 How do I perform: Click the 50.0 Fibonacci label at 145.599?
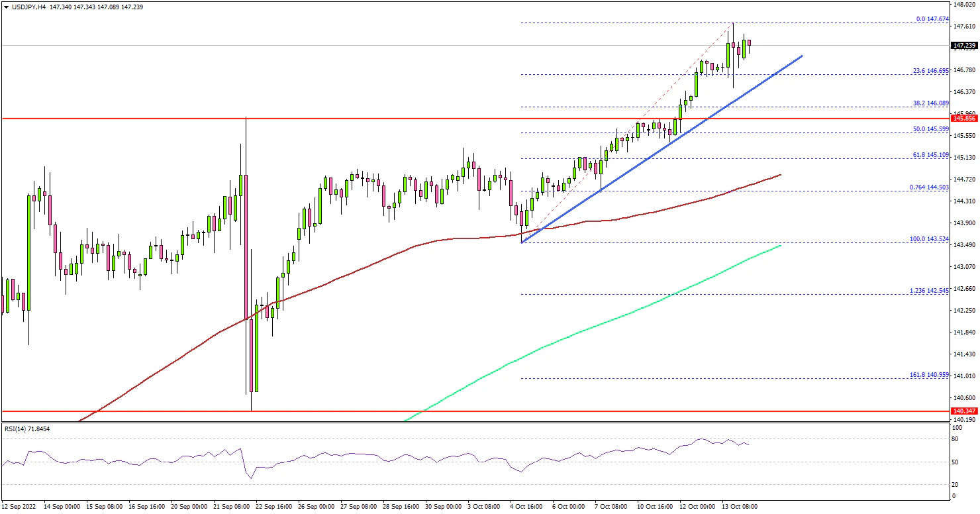coord(930,129)
